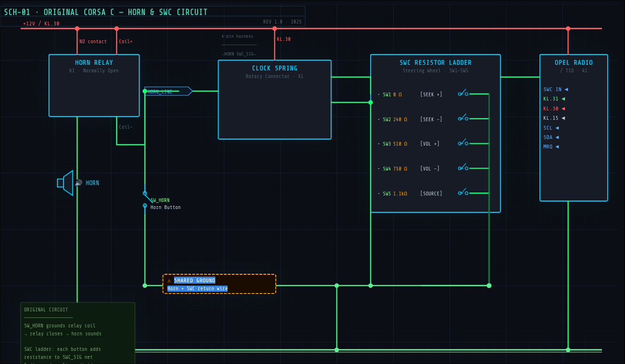The image size is (625, 364).
Task: Click the Horn + SWC return wire text
Action: (197, 288)
